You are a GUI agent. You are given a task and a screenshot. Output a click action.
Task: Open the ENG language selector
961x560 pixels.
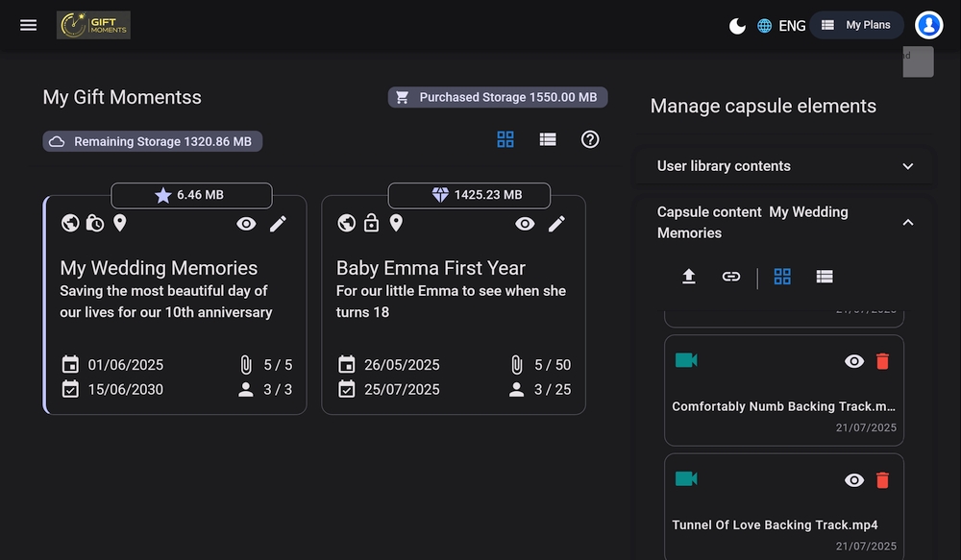781,26
